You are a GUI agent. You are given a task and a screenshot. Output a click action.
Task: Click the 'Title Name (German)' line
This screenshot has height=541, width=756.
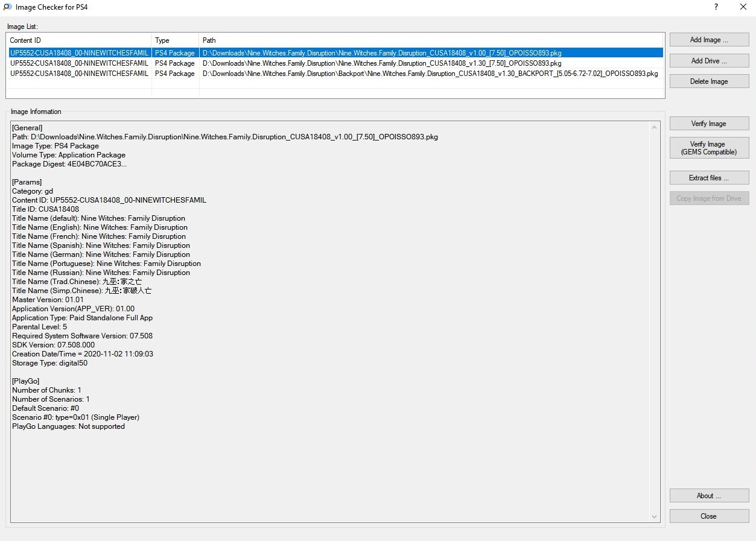pyautogui.click(x=101, y=255)
